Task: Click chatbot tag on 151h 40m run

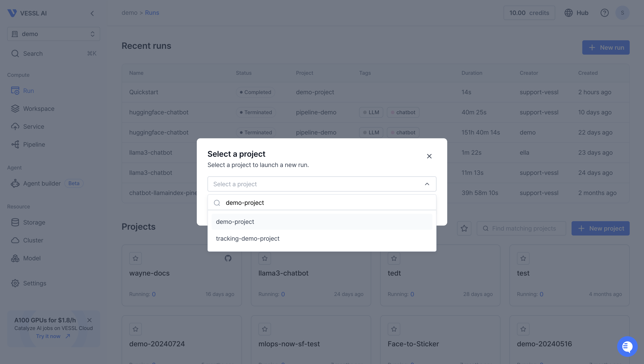Action: 403,133
